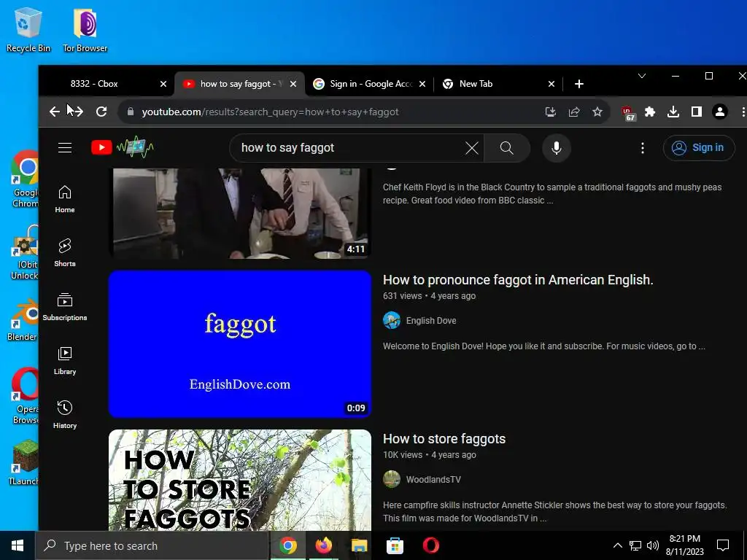Select Tor Browser desktop icon
This screenshot has width=747, height=560.
(85, 30)
